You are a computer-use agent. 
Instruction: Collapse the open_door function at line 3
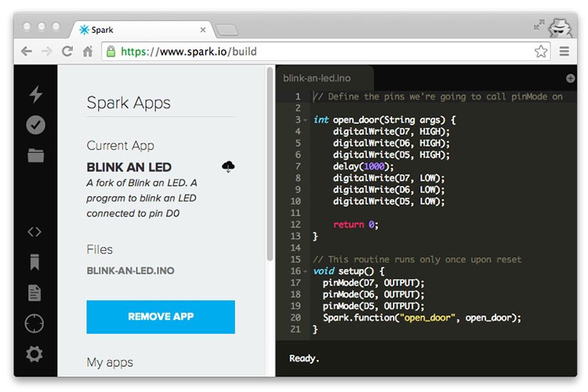tap(305, 120)
